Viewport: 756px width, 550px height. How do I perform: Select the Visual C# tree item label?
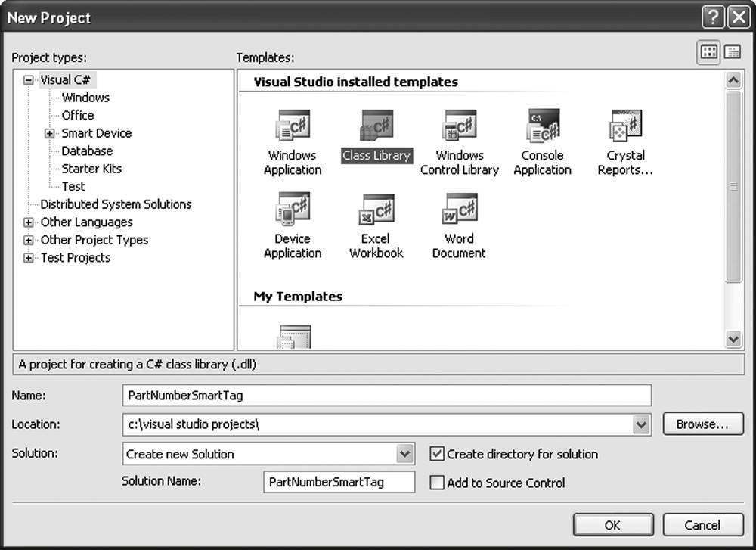(66, 80)
